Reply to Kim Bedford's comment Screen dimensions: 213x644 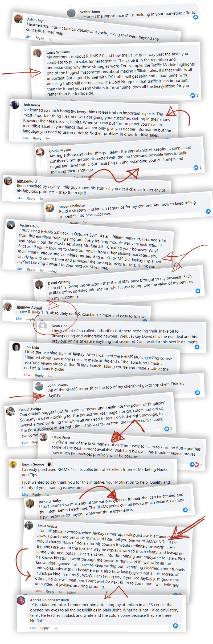click(x=31, y=198)
